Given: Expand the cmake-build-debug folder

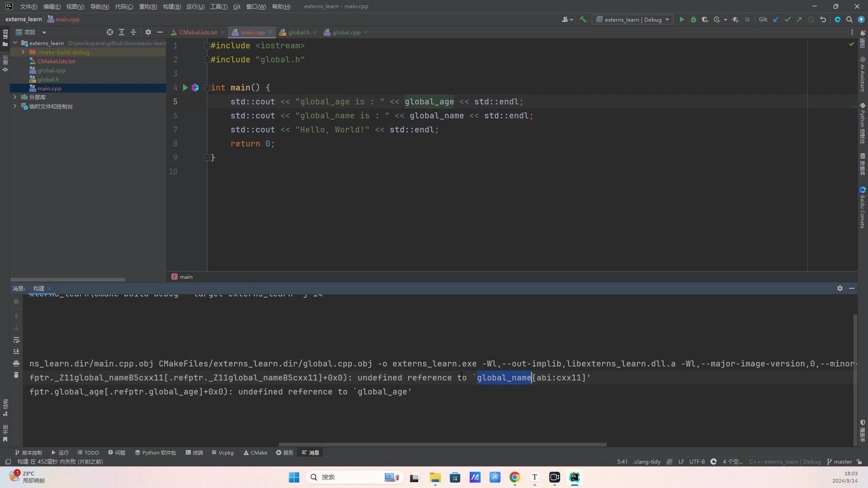Looking at the screenshot, I should 23,52.
